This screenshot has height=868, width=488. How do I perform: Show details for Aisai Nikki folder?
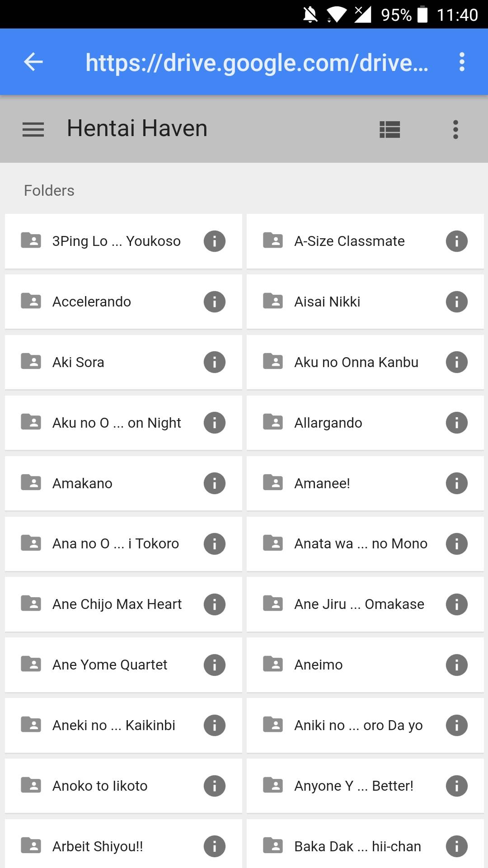pyautogui.click(x=456, y=302)
